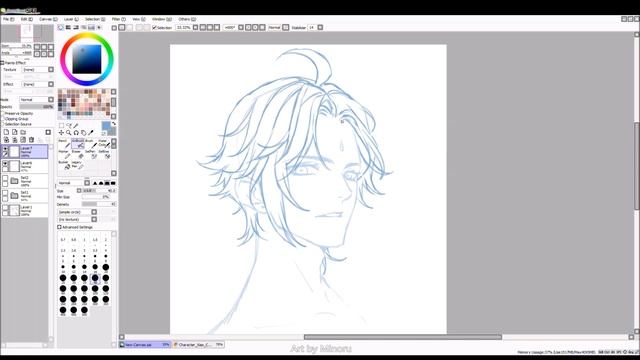Select the SelEras tool

pos(104,154)
